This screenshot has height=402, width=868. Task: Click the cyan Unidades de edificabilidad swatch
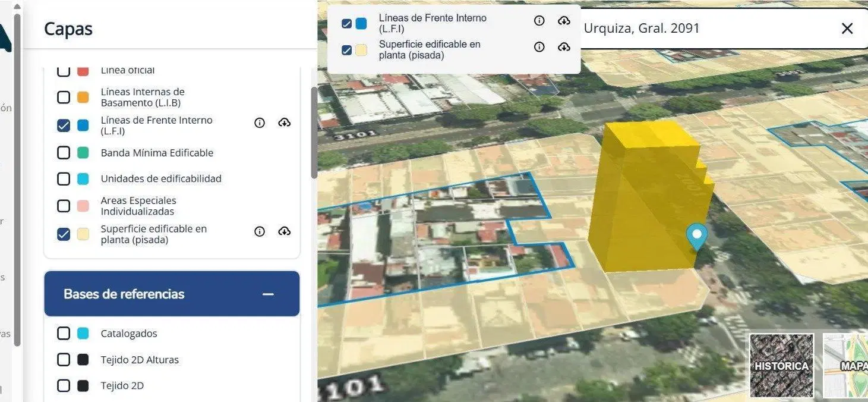click(x=83, y=178)
